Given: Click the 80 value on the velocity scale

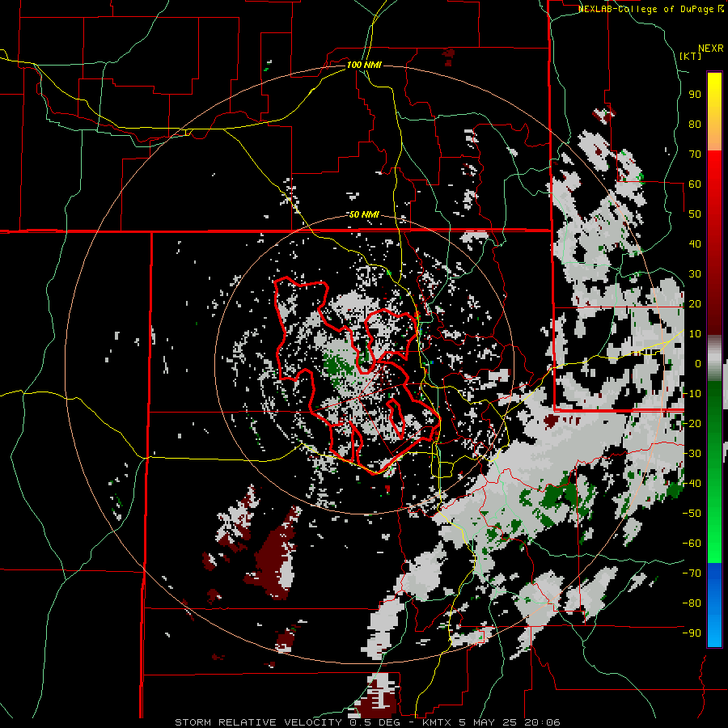Looking at the screenshot, I should pos(695,125).
